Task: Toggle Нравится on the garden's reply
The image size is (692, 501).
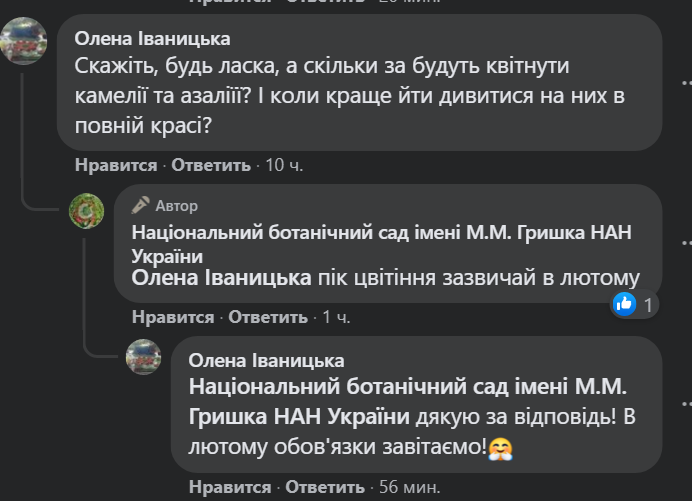Action: pos(173,317)
